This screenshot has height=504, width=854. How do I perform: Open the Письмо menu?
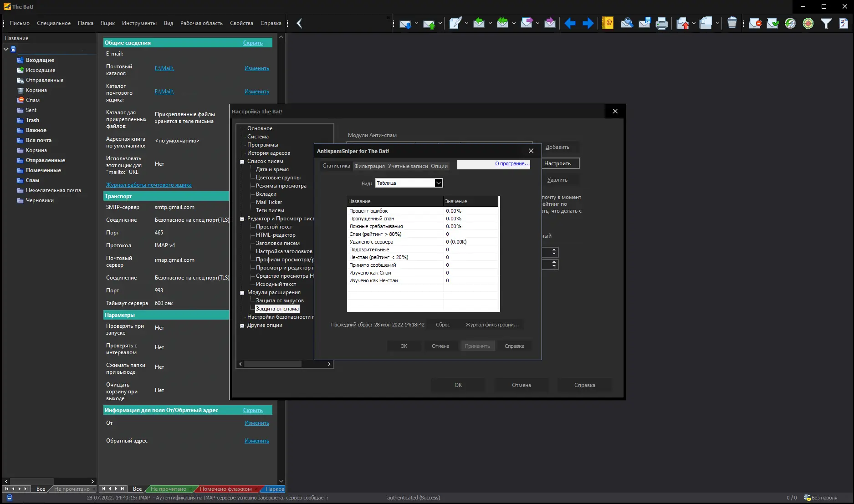pos(20,23)
